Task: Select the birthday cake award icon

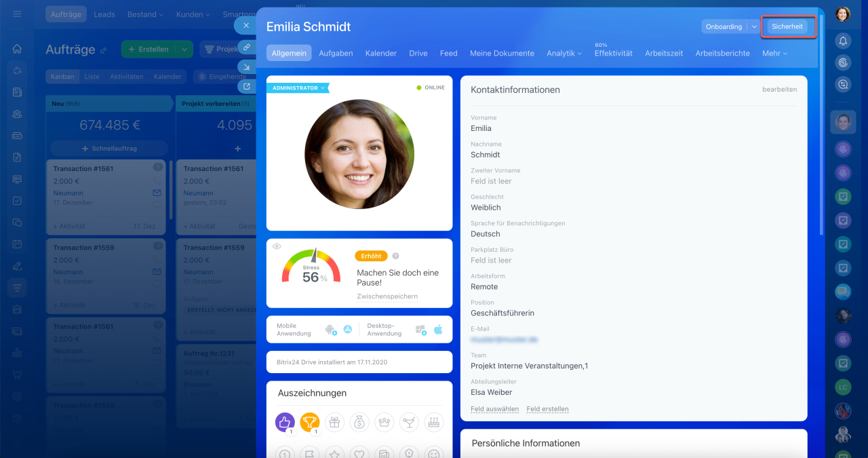Action: pos(434,423)
